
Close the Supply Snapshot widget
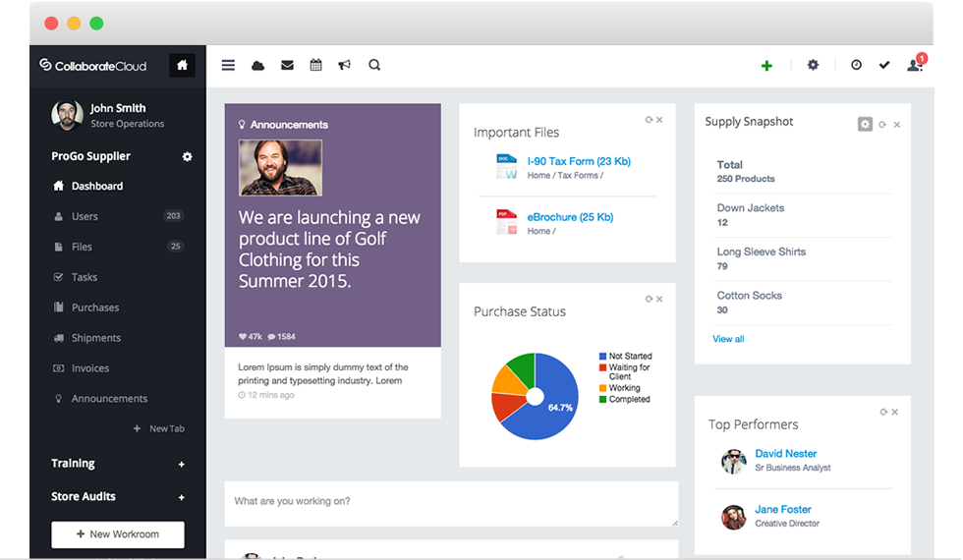coord(897,125)
